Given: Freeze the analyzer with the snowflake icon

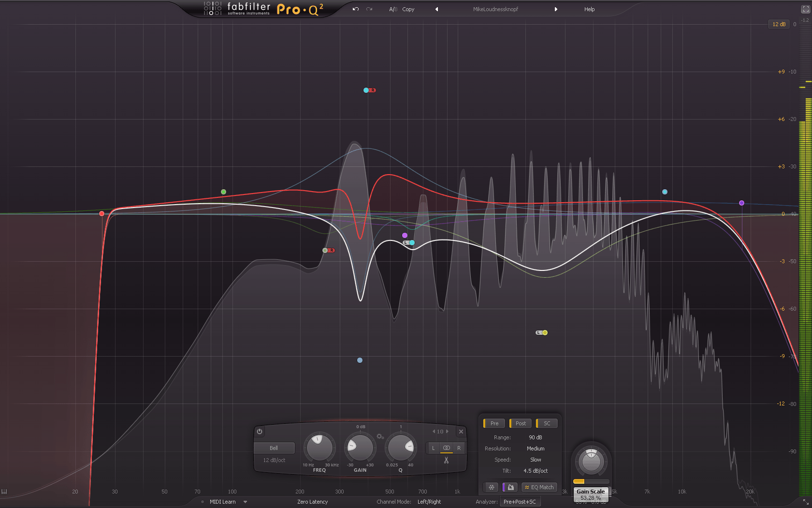Looking at the screenshot, I should [x=491, y=487].
